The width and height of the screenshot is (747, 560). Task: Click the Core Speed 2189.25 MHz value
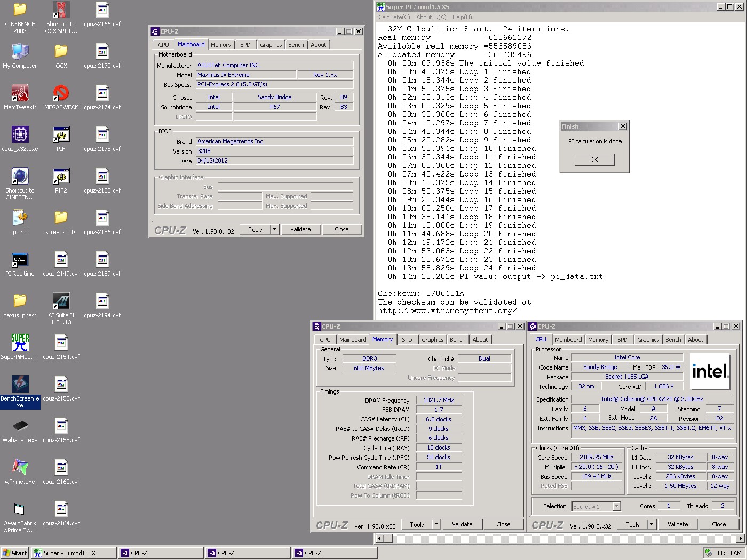coord(597,457)
